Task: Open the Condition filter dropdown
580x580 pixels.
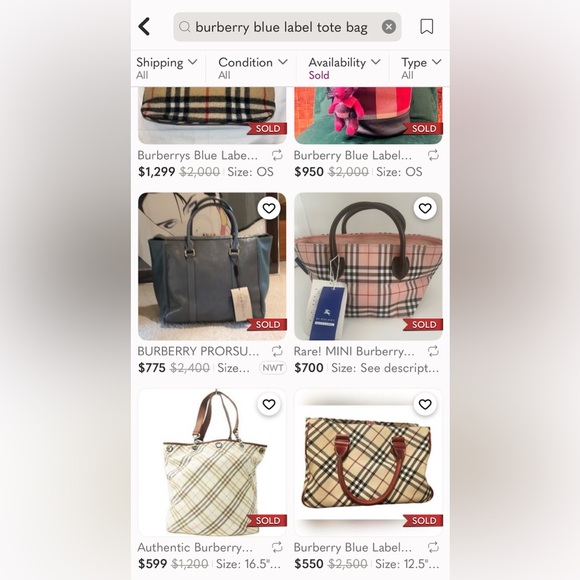Action: point(253,68)
